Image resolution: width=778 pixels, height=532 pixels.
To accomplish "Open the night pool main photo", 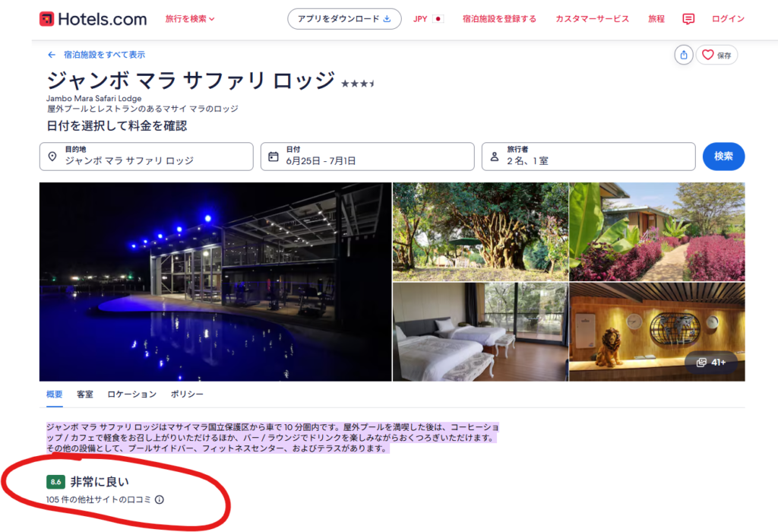I will (215, 282).
